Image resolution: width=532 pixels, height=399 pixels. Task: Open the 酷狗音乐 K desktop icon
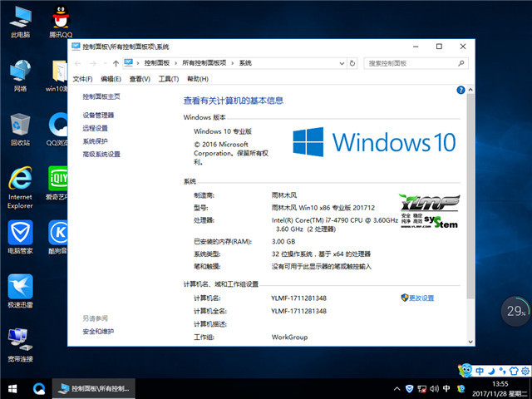(57, 237)
